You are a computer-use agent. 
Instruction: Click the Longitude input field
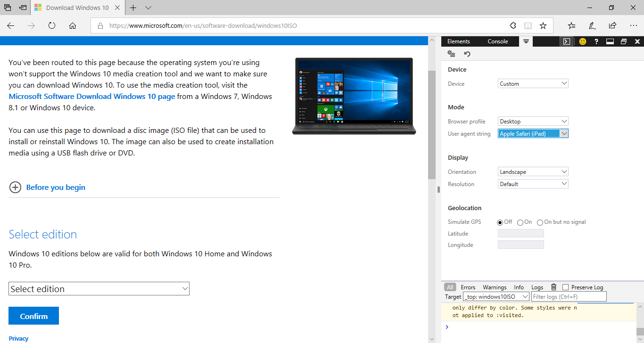(x=521, y=245)
